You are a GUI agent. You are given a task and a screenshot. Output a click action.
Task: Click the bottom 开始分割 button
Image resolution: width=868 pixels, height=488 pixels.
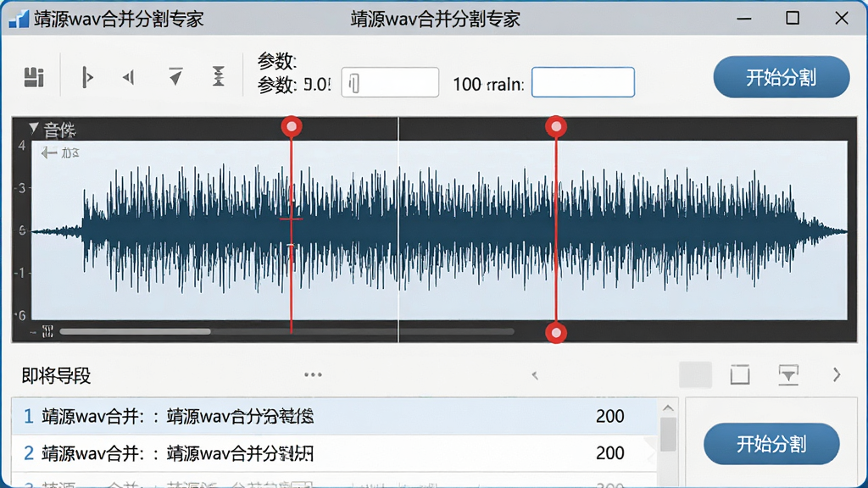771,444
